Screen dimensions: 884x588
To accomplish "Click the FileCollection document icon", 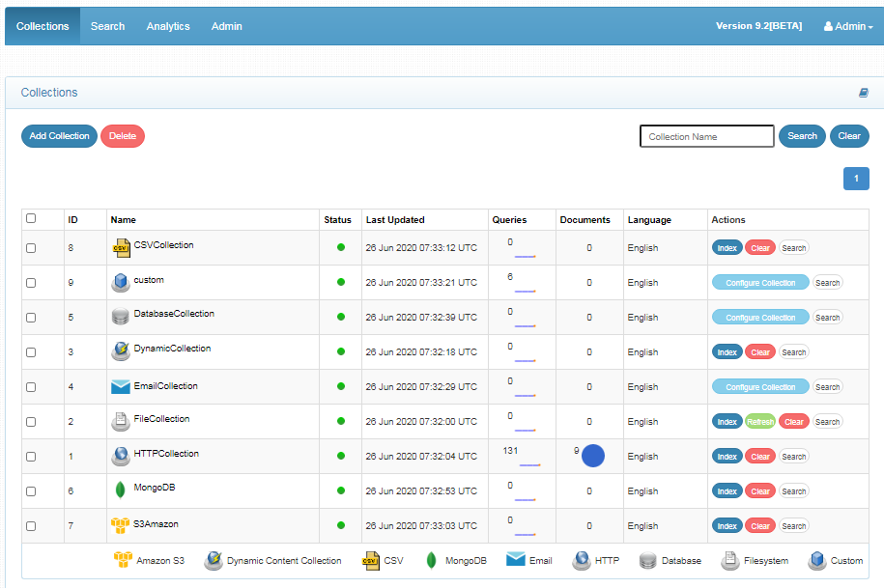I will click(120, 421).
